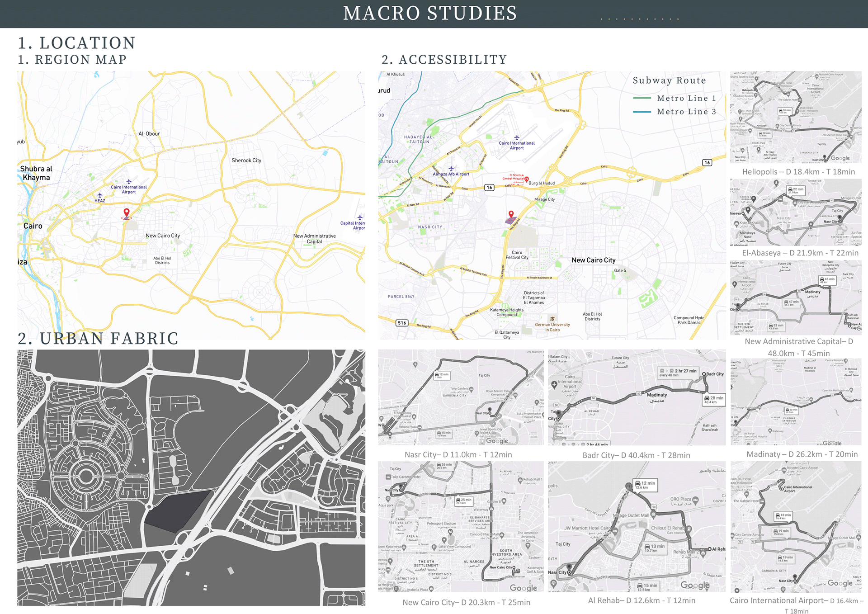The height and width of the screenshot is (614, 868).
Task: Click the 'Compound Hyde Park Damac' map label
Action: point(689,320)
